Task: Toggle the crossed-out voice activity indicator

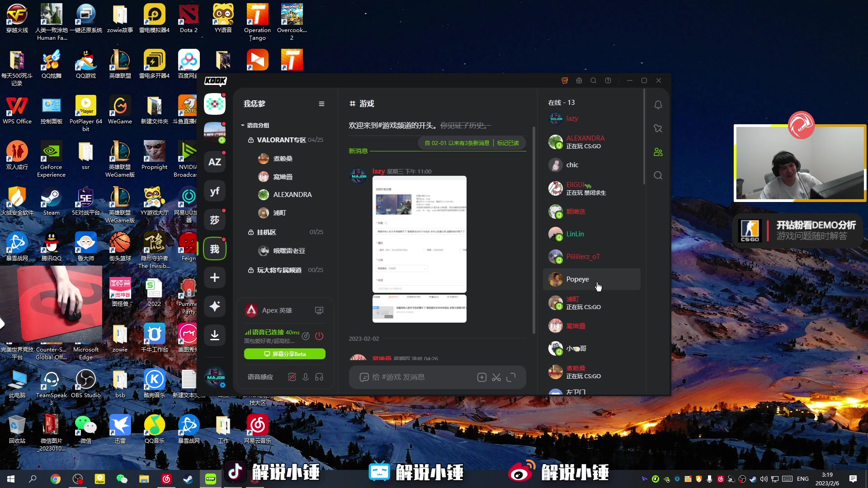Action: (x=292, y=377)
